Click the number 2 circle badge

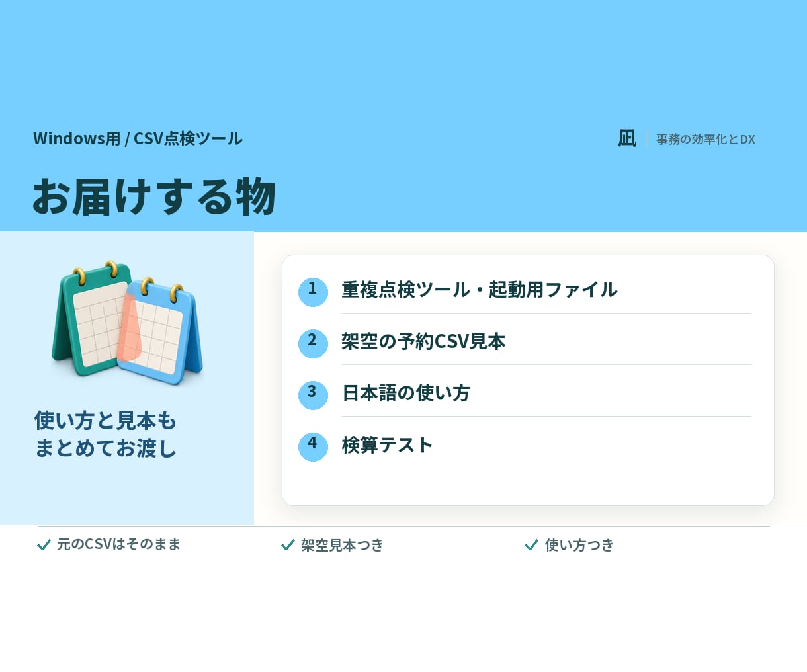point(313,343)
